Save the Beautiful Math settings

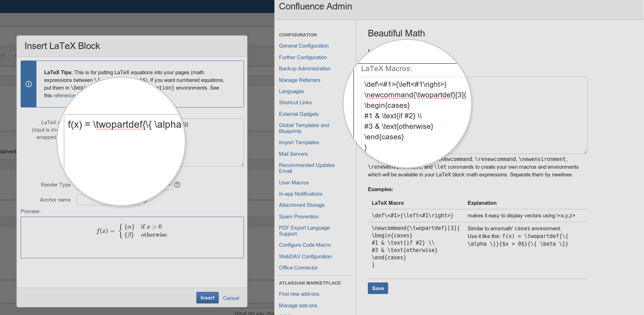click(x=378, y=288)
